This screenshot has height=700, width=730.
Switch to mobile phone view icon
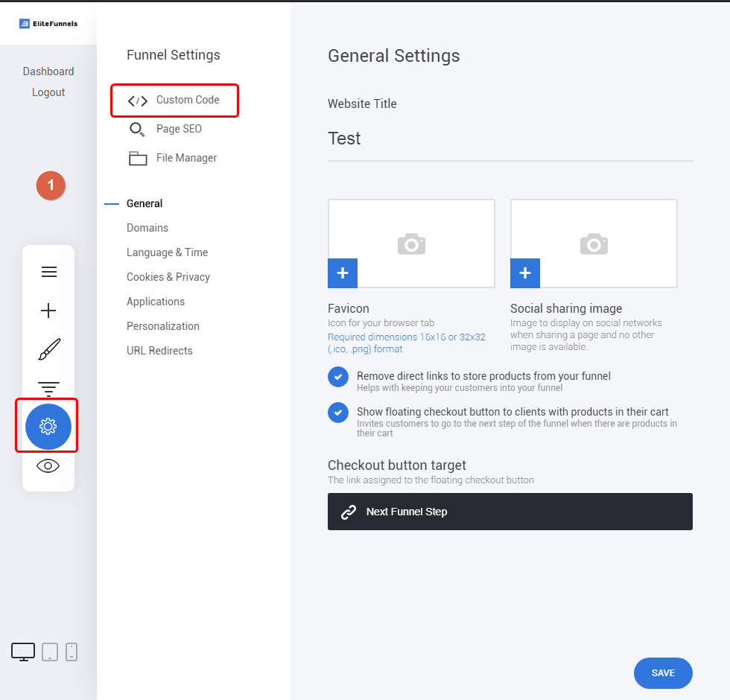(72, 652)
